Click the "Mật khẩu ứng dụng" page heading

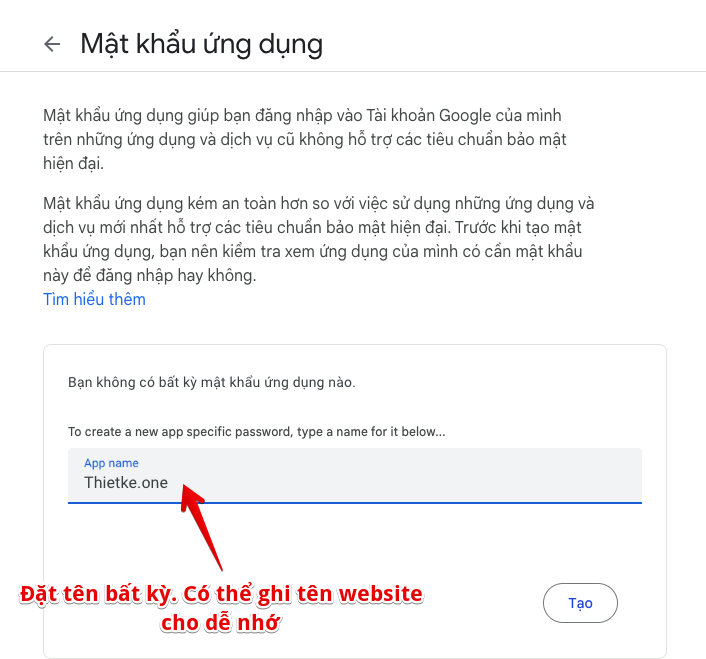[201, 45]
